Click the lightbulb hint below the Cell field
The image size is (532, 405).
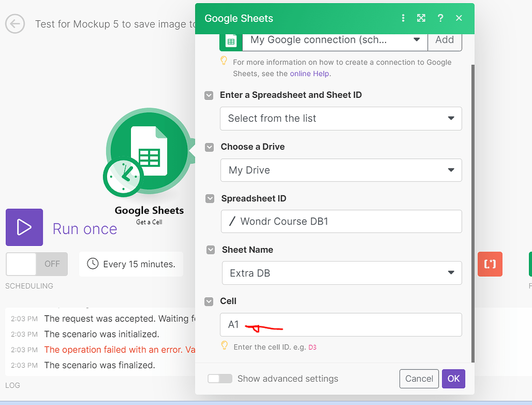tap(224, 346)
